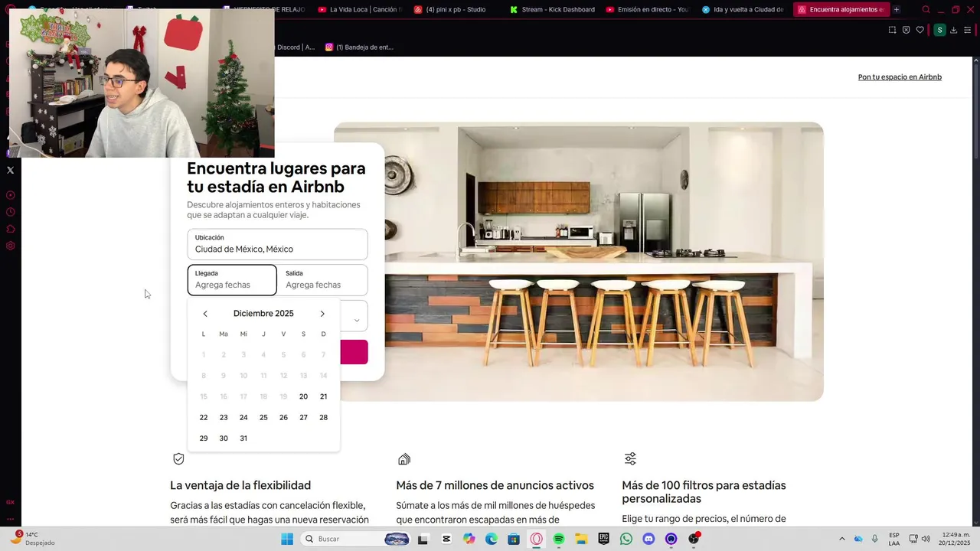This screenshot has width=980, height=551.
Task: Click the Salida check-out date field
Action: [322, 280]
